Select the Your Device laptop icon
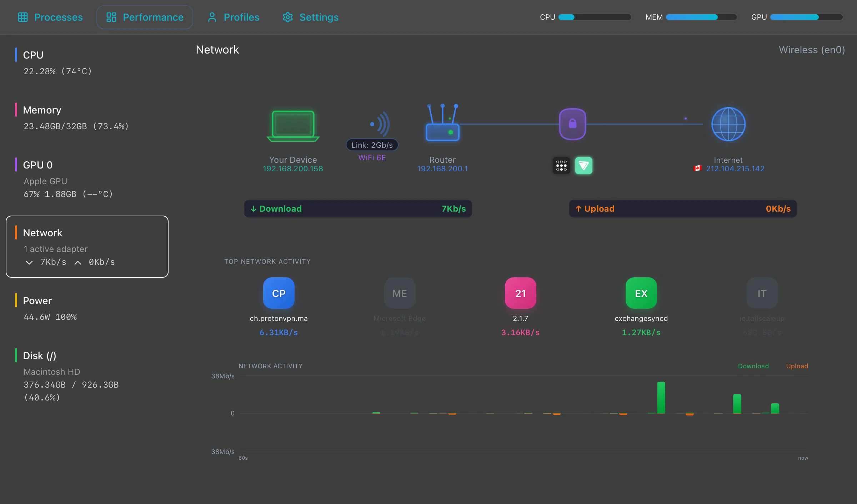 point(292,126)
